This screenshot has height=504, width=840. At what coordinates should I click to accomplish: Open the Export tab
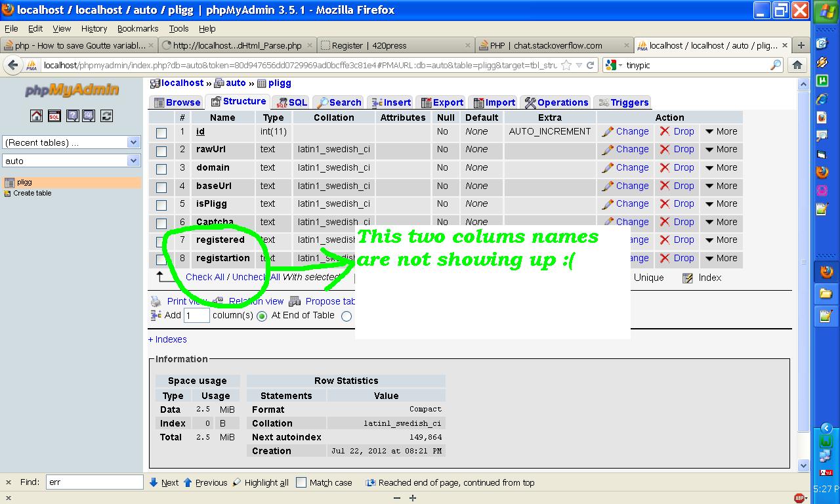(442, 102)
